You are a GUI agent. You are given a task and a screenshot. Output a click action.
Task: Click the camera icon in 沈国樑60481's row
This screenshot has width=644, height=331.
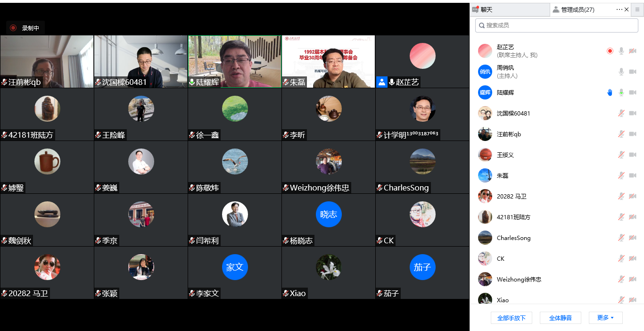633,113
